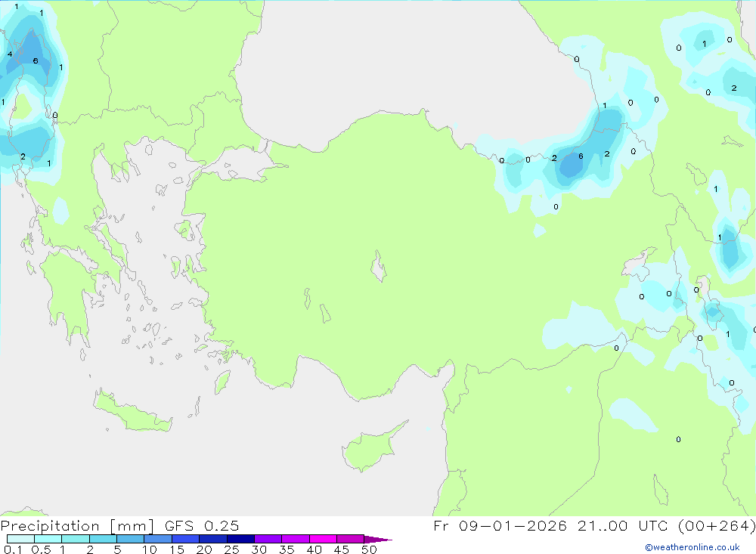Viewport: 756px width, 554px height.
Task: Click the over-50 mm arrow tip of legend
Action: [378, 540]
